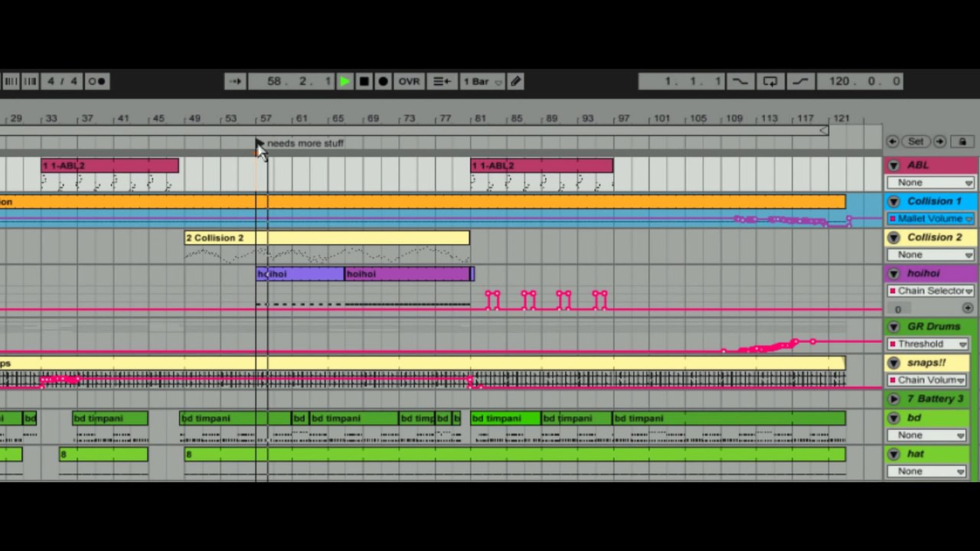Select the purple hoihoi clip at bar 57
Viewport: 980px width, 551px height.
tap(300, 274)
